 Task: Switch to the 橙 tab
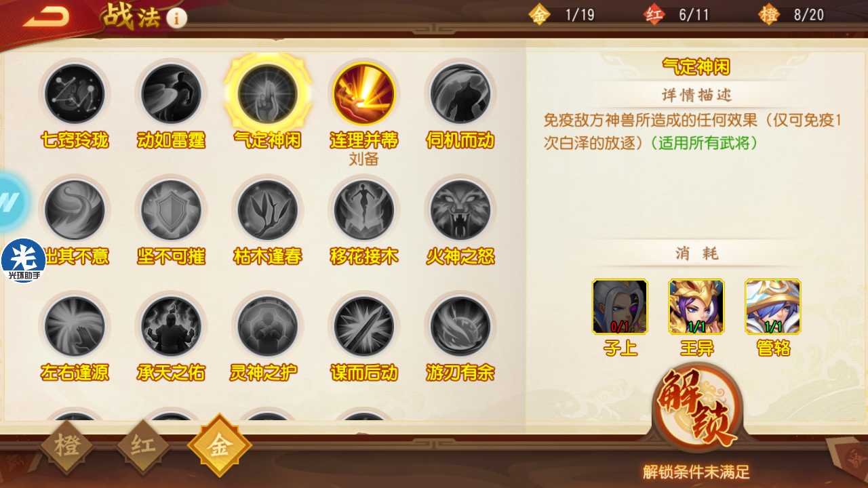coord(66,447)
